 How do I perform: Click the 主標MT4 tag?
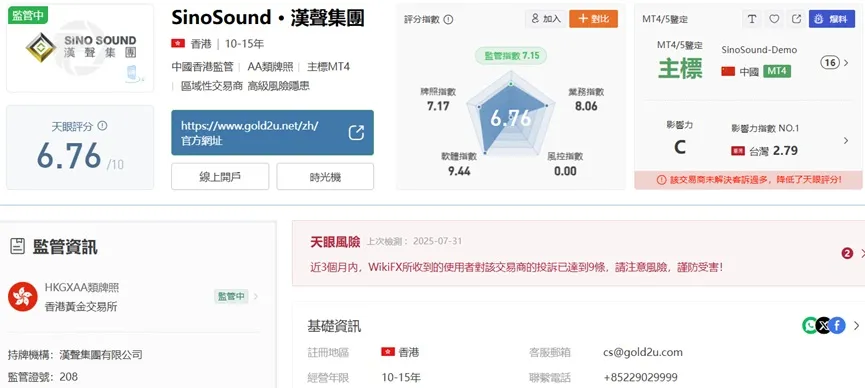coord(328,67)
